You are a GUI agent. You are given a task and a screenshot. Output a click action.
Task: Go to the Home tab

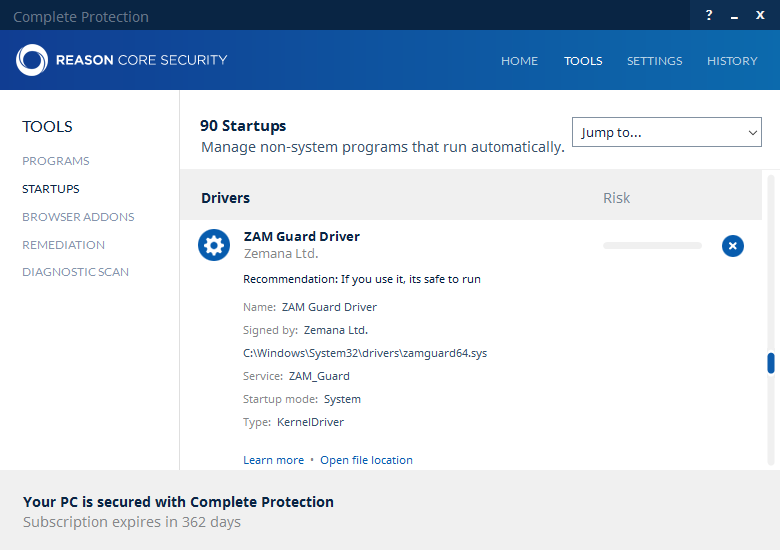tap(519, 61)
